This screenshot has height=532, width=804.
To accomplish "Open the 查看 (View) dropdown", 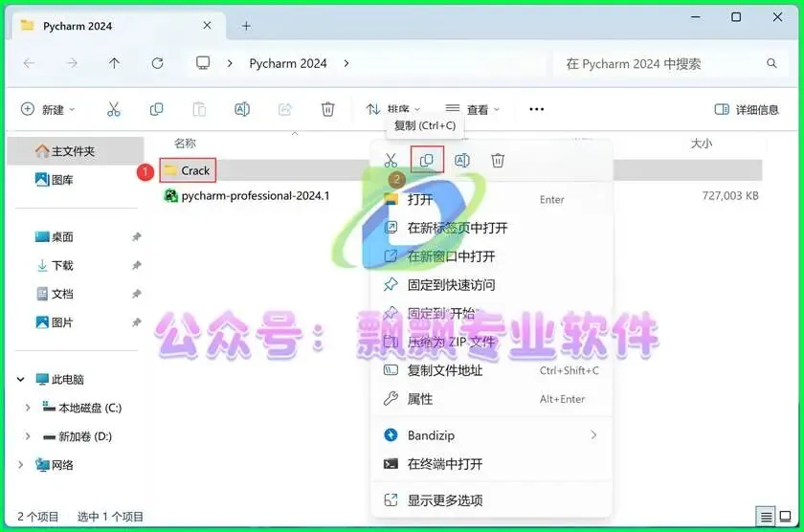I will pos(472,109).
